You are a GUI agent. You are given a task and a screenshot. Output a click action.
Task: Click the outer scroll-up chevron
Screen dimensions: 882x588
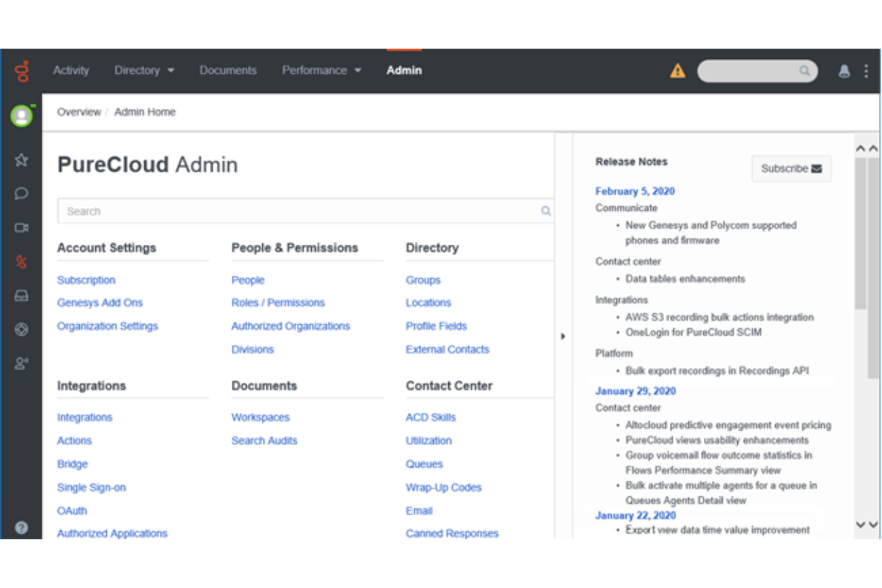(873, 148)
